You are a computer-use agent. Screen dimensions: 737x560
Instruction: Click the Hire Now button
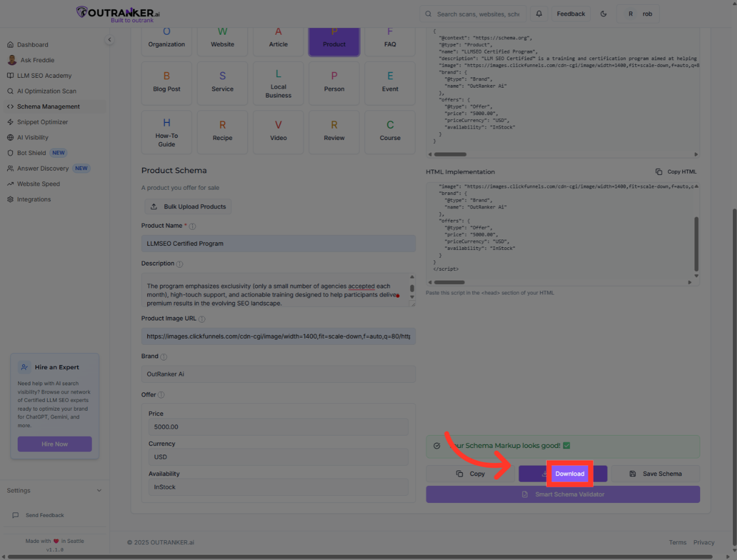click(x=55, y=444)
